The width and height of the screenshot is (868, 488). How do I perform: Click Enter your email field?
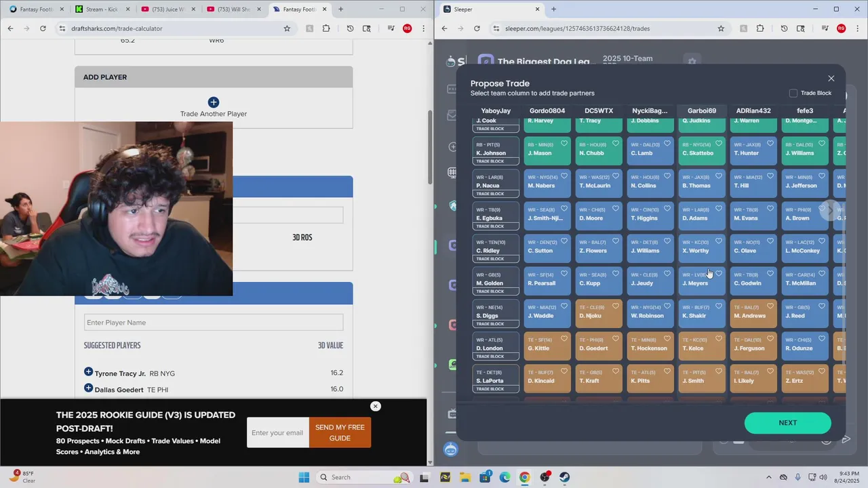(x=278, y=432)
